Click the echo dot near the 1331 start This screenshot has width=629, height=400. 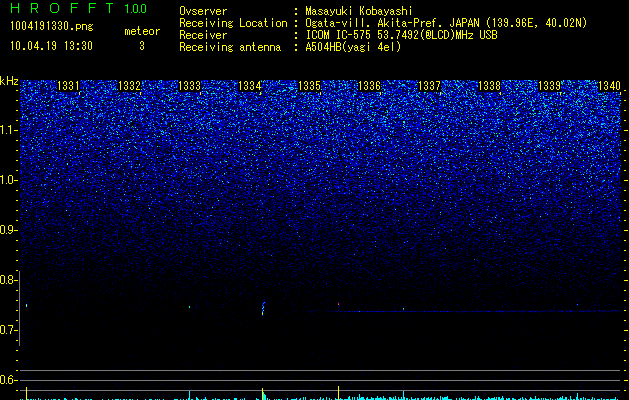pyautogui.click(x=26, y=305)
